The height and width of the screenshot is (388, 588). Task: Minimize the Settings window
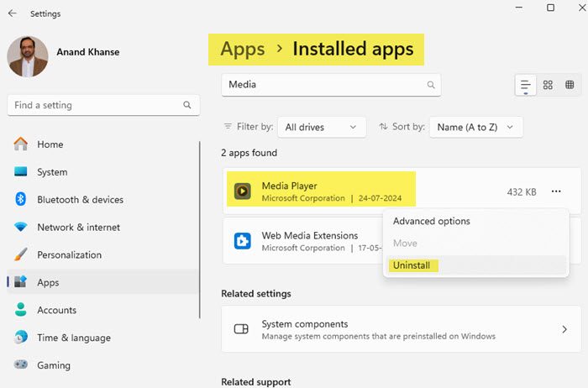[x=519, y=8]
